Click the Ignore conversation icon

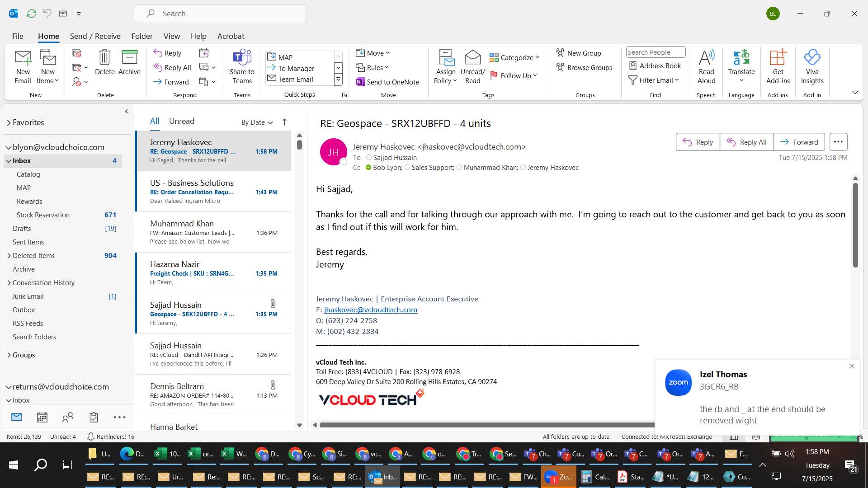[76, 53]
